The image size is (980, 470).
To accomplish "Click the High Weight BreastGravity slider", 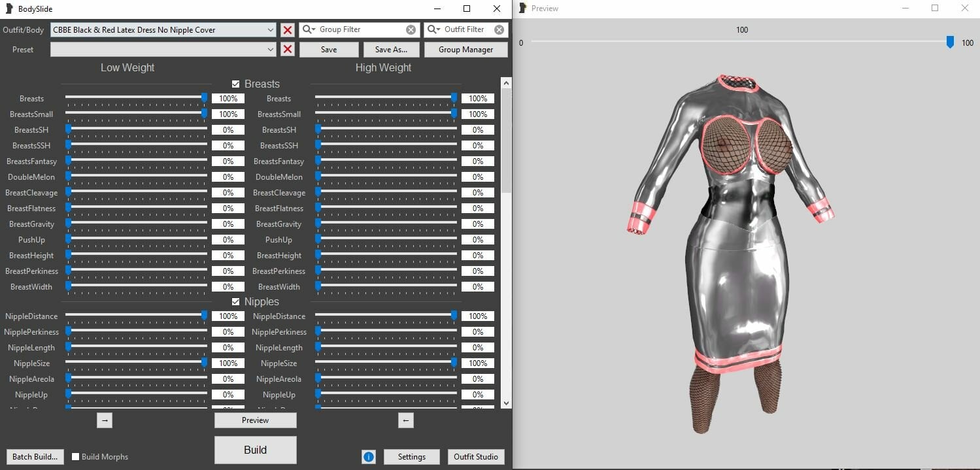I will pyautogui.click(x=386, y=224).
